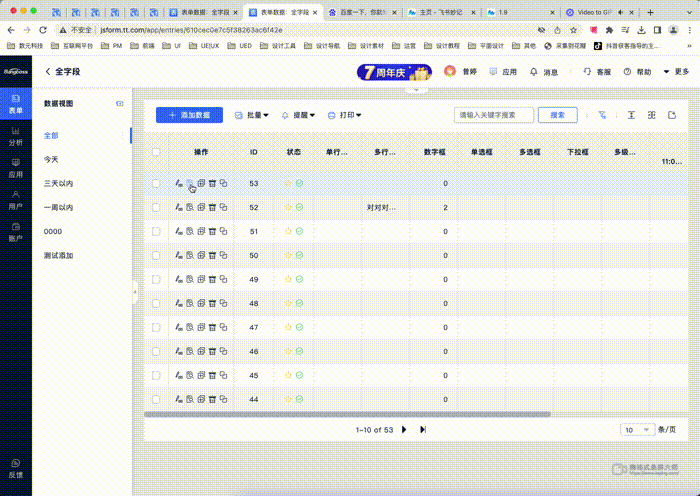Click the copy icon for entry 49
The width and height of the screenshot is (700, 496).
click(223, 280)
